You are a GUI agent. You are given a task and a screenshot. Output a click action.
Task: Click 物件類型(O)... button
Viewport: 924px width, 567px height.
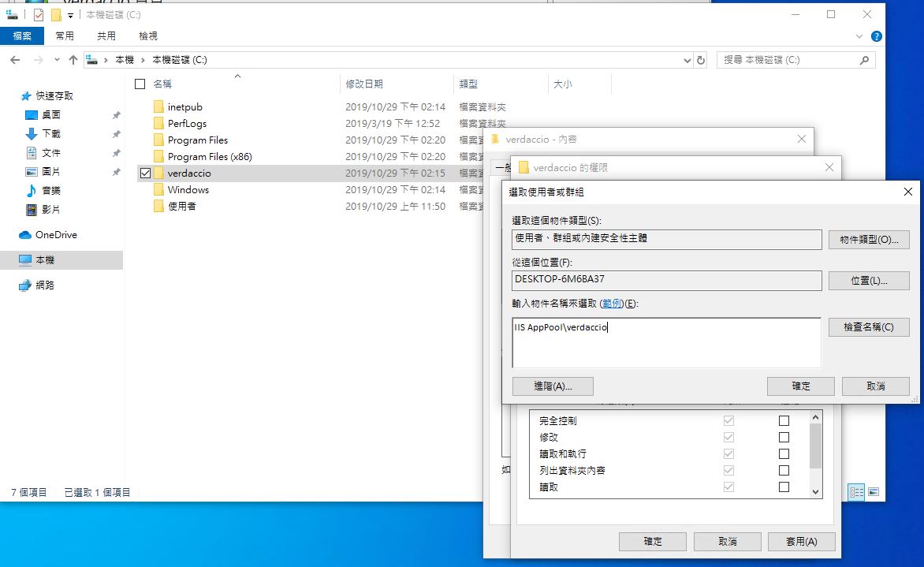pyautogui.click(x=869, y=239)
